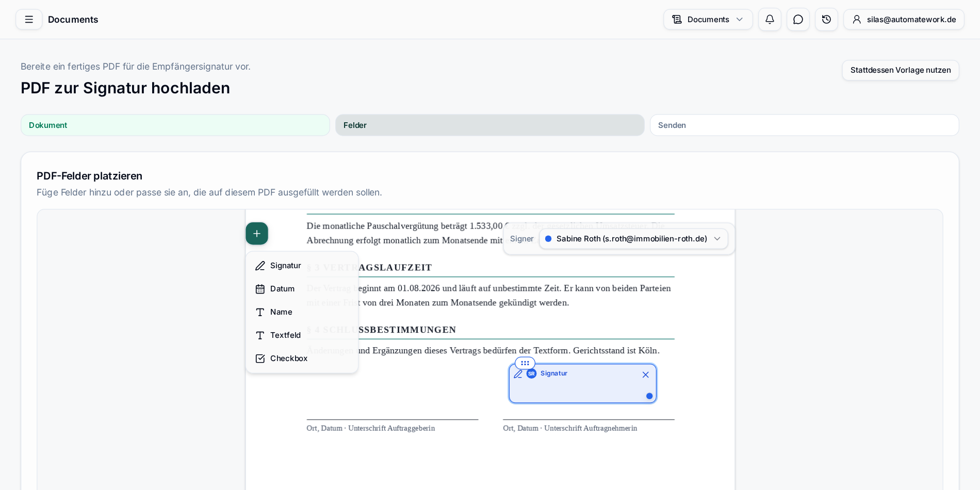Go to the Dokument step tab
The width and height of the screenshot is (980, 490).
click(175, 125)
